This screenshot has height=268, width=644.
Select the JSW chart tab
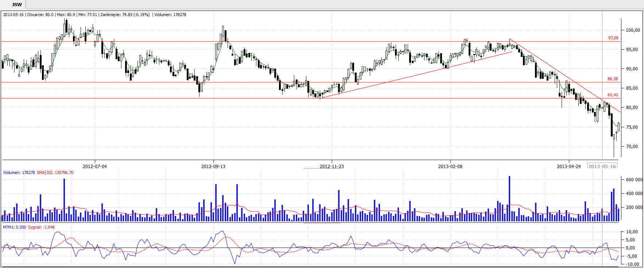pyautogui.click(x=16, y=4)
